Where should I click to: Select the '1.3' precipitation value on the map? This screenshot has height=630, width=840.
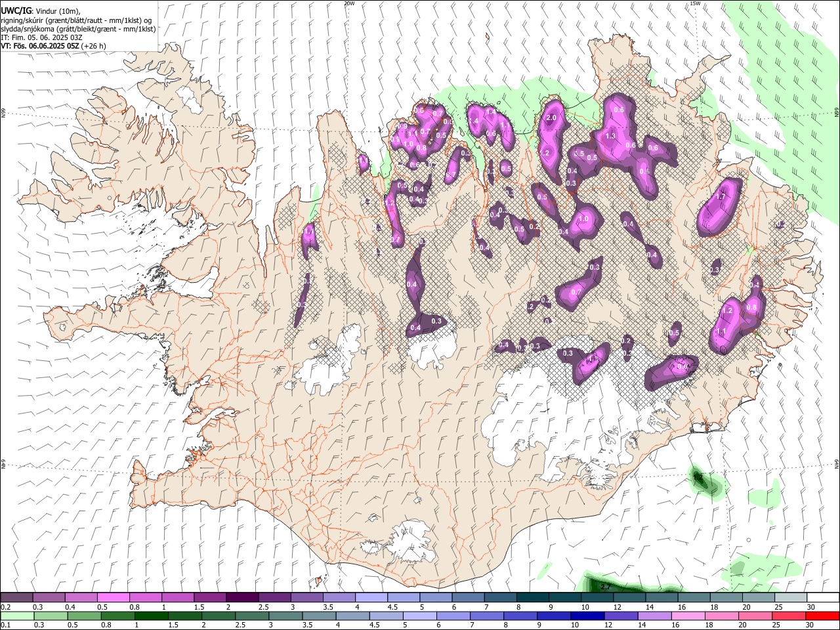(610, 136)
